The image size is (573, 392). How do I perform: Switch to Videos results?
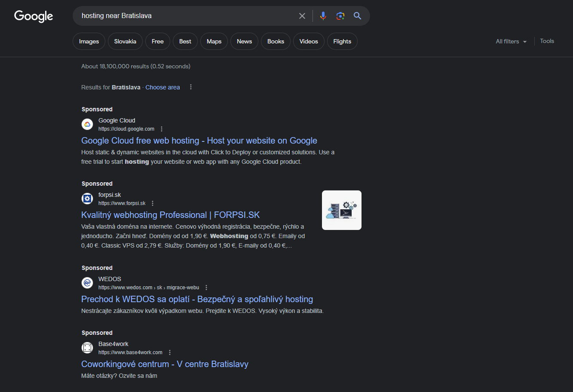pos(309,41)
